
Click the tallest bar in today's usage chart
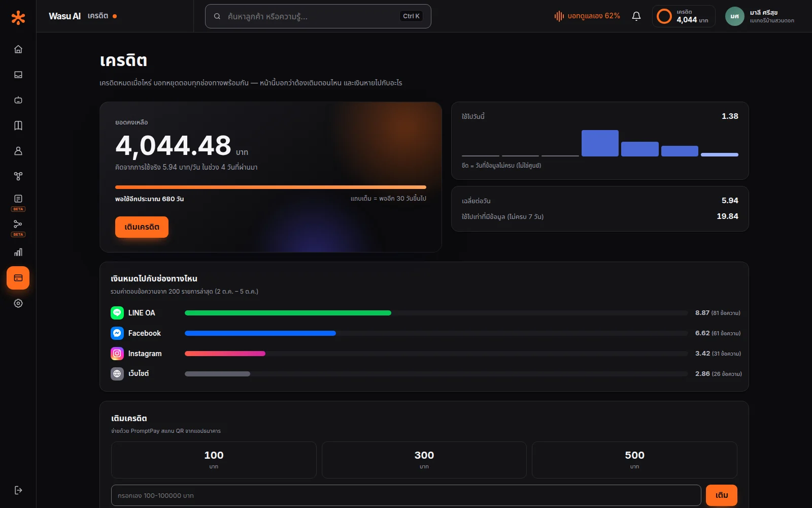600,143
